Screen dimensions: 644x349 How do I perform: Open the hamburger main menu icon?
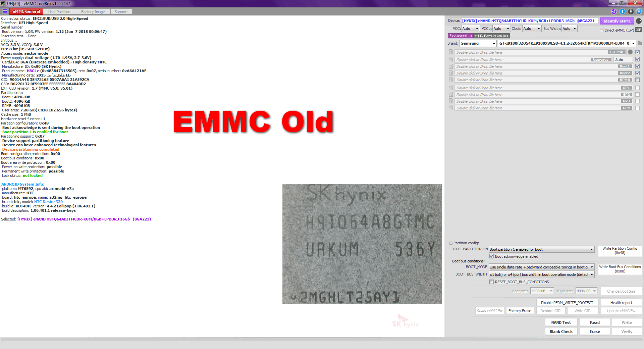[x=5, y=11]
